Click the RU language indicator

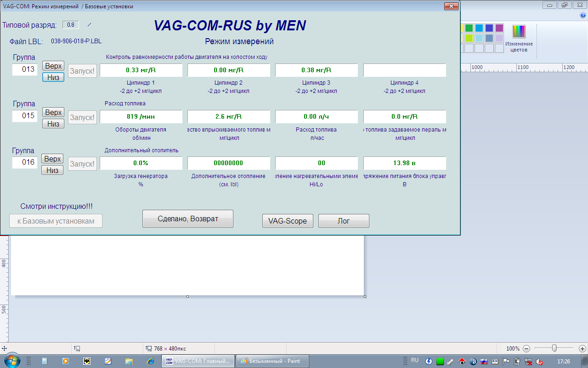pos(415,360)
